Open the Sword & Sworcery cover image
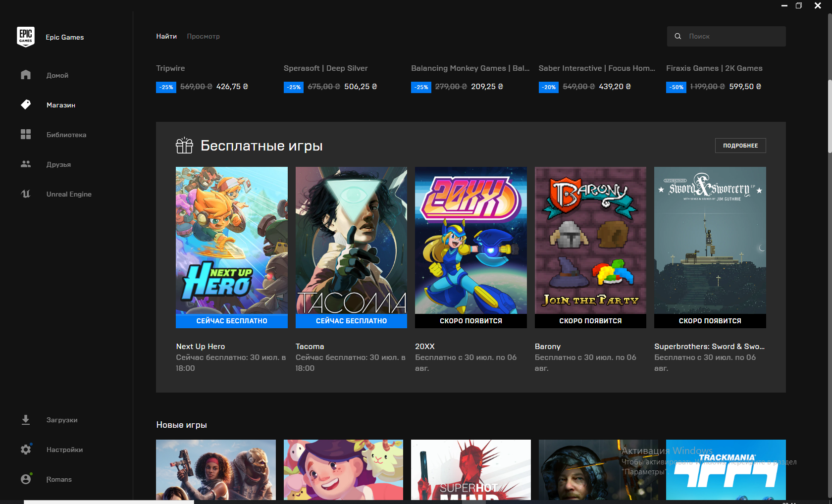The height and width of the screenshot is (504, 832). coord(710,240)
